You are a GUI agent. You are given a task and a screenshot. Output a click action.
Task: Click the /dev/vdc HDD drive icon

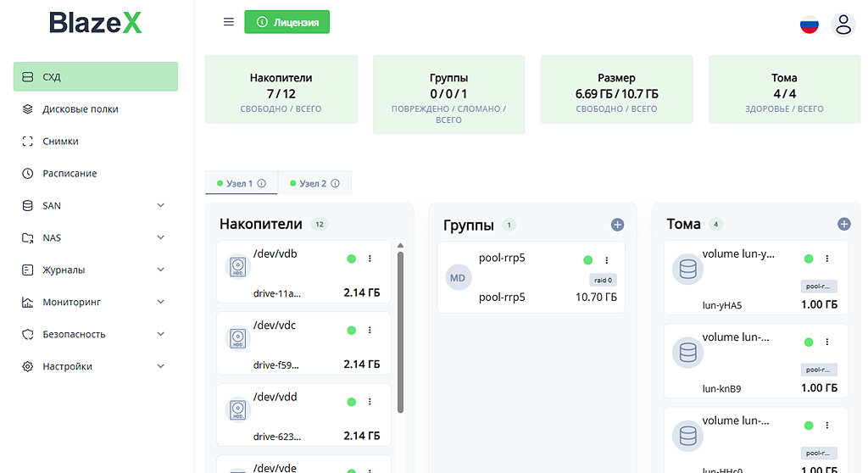(x=237, y=339)
